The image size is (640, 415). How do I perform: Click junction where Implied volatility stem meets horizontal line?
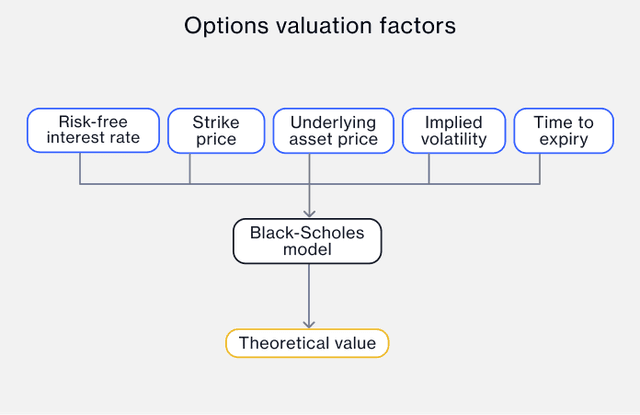(429, 184)
